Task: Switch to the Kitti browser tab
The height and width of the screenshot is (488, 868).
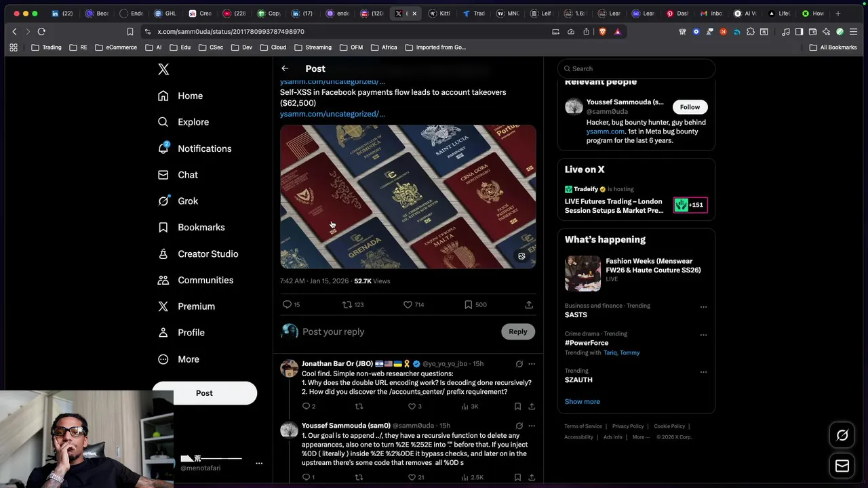Action: pos(440,13)
